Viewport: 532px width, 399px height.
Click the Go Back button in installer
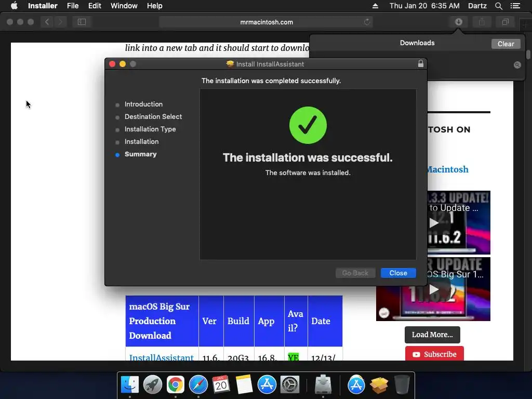355,273
